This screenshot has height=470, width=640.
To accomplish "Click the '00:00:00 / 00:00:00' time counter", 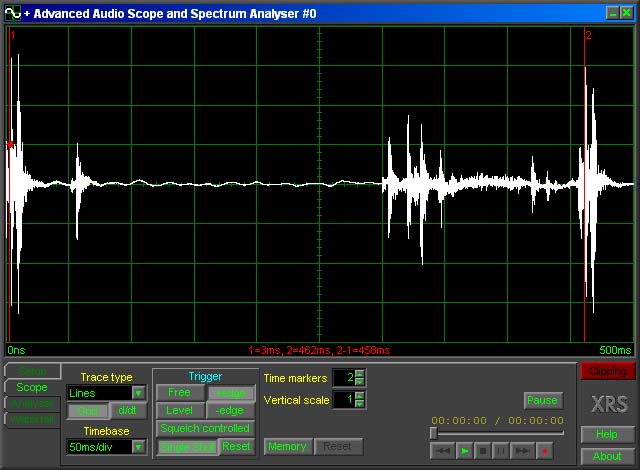I will [x=498, y=421].
